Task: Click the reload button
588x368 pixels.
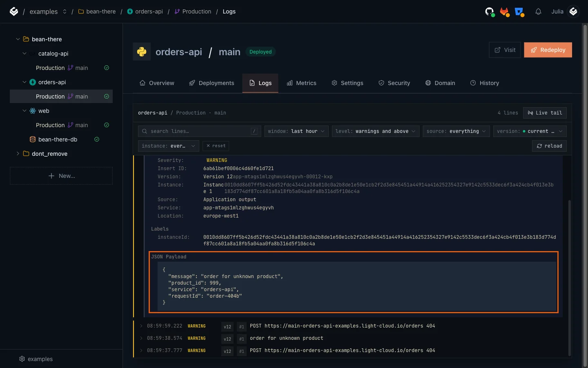Action: (x=549, y=146)
